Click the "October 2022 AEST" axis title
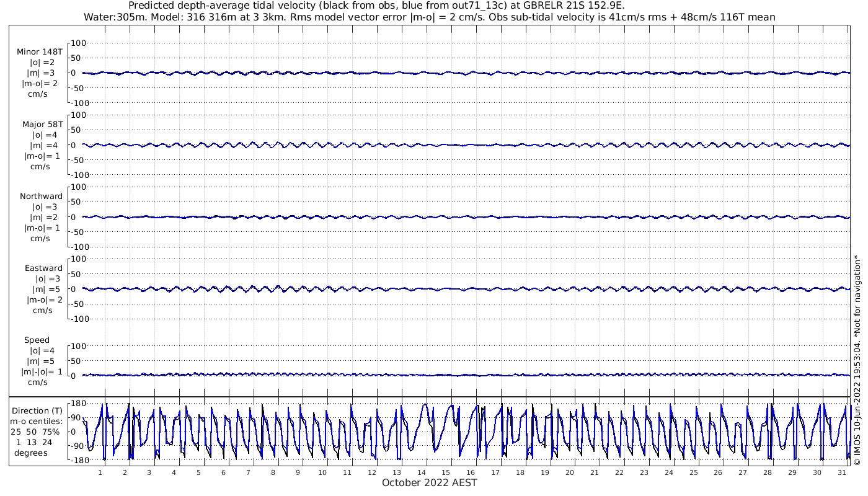Screen dimensions: 868x496 pos(430,483)
